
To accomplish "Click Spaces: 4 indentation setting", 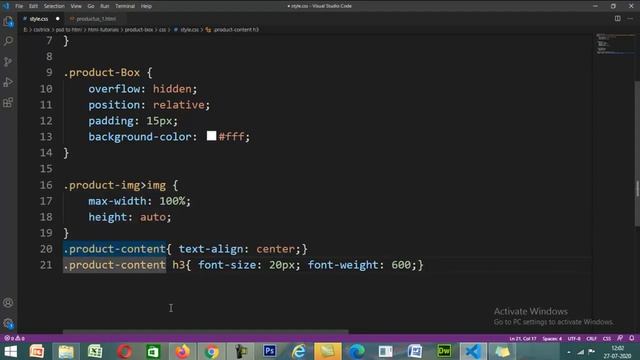I will (x=552, y=338).
